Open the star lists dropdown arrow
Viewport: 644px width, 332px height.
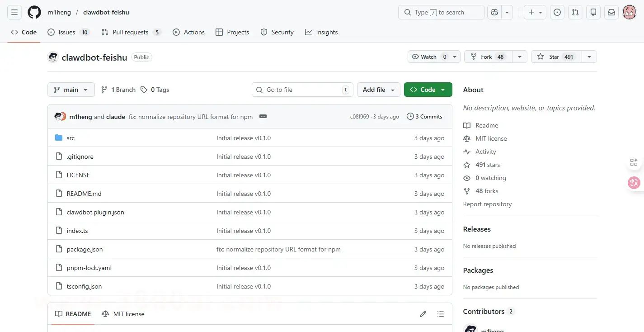click(589, 57)
